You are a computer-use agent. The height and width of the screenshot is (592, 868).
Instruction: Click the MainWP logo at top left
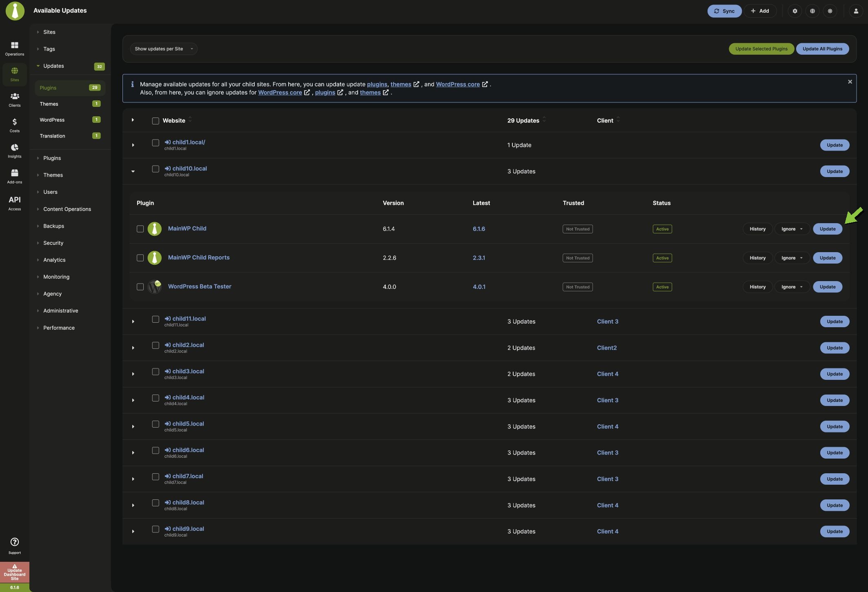pyautogui.click(x=15, y=11)
